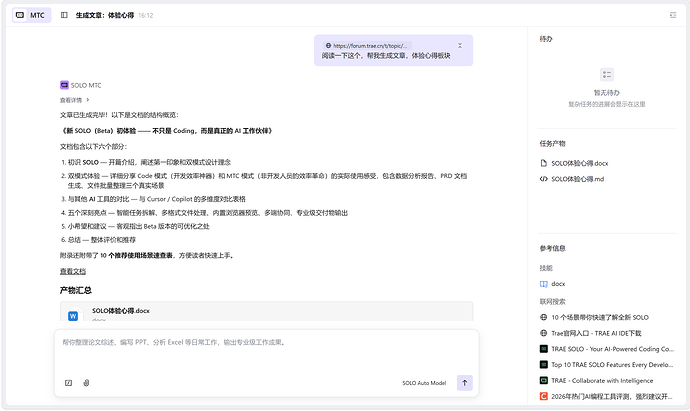Click the document icon beside SOLO体验心得.docx
Viewport: 690px width, 411px height.
(x=543, y=163)
